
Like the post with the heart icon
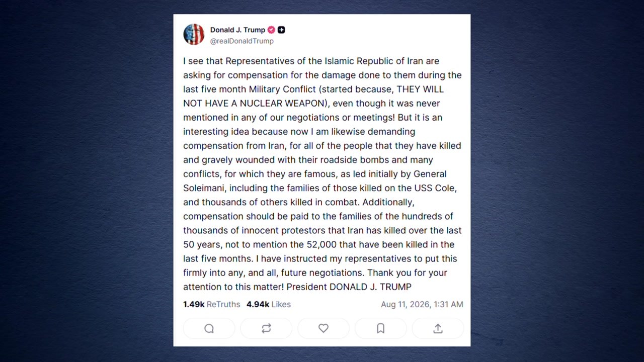pos(324,328)
